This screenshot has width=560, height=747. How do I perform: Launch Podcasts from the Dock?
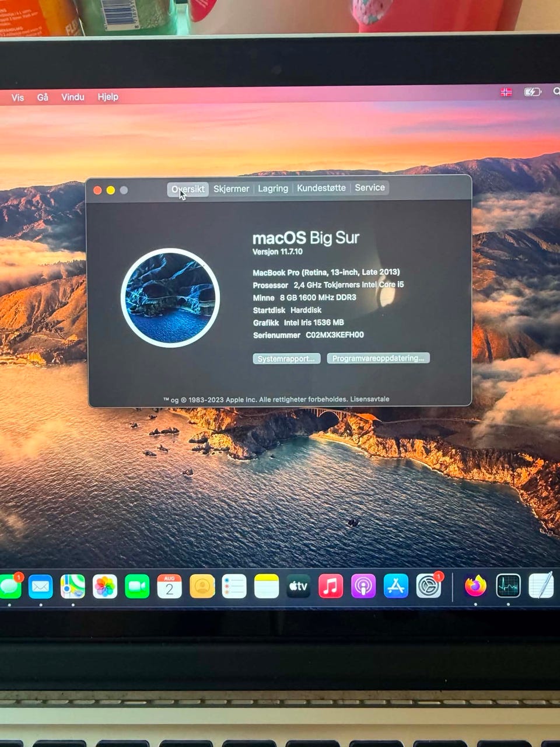pos(363,587)
